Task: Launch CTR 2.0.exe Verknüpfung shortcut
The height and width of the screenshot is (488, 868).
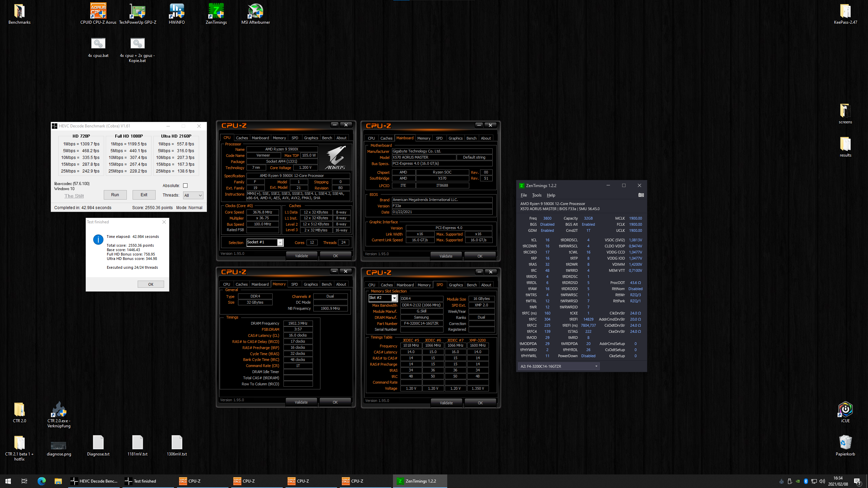Action: pos(59,415)
